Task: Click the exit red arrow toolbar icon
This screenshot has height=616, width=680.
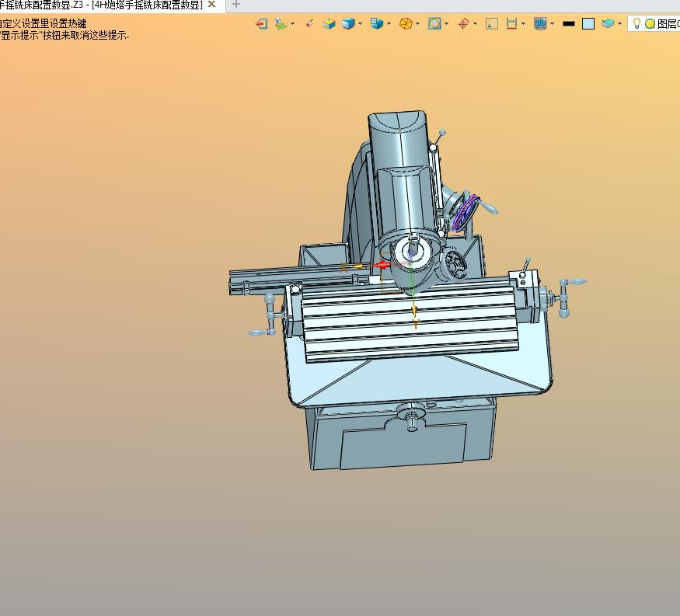Action: pos(261,23)
